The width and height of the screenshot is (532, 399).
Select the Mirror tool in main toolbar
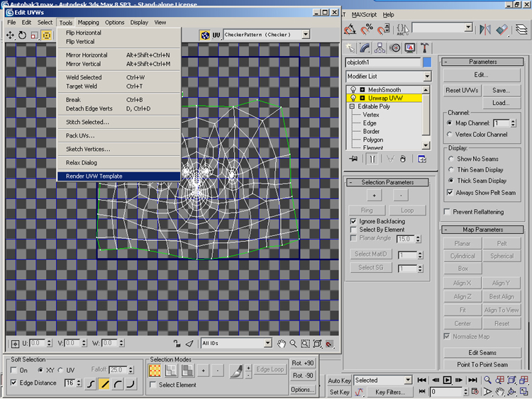pyautogui.click(x=486, y=30)
